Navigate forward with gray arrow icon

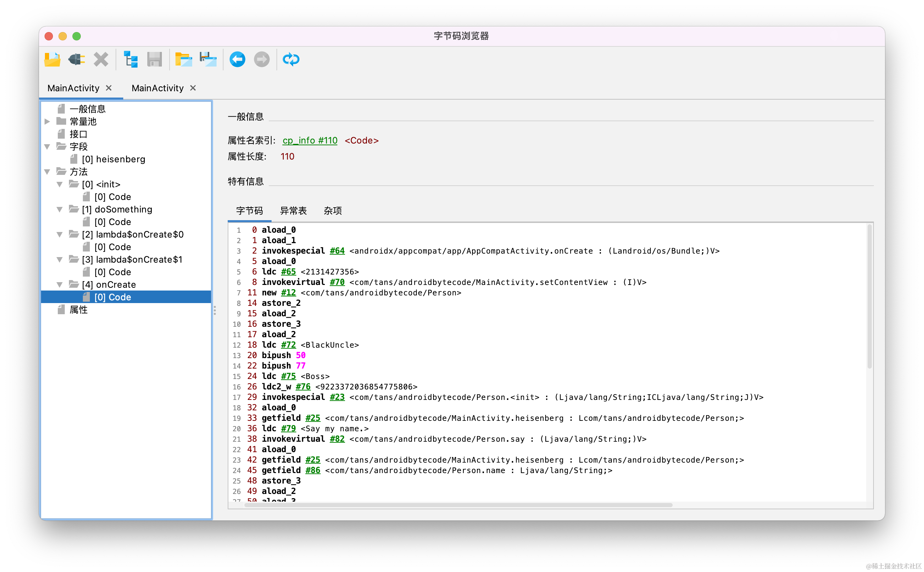tap(261, 59)
